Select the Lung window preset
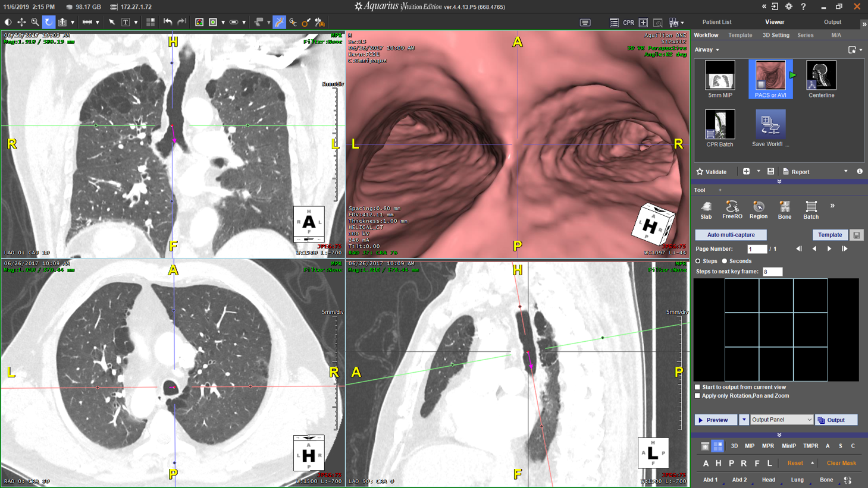Screen dimensions: 868x488 [x=797, y=480]
